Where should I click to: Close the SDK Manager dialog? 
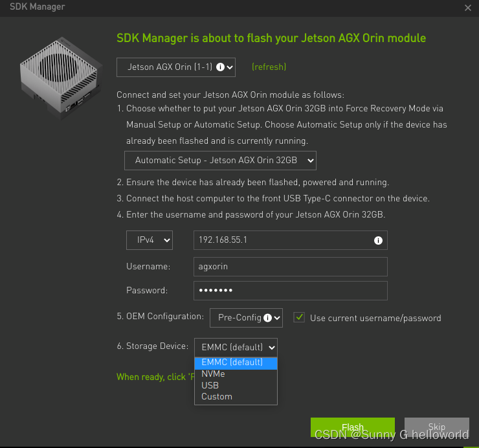[468, 8]
